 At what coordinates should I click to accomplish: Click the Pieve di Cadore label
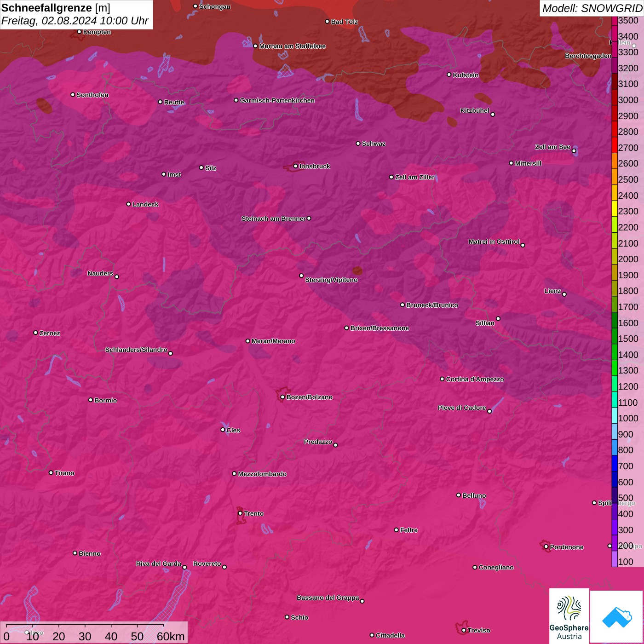point(462,408)
